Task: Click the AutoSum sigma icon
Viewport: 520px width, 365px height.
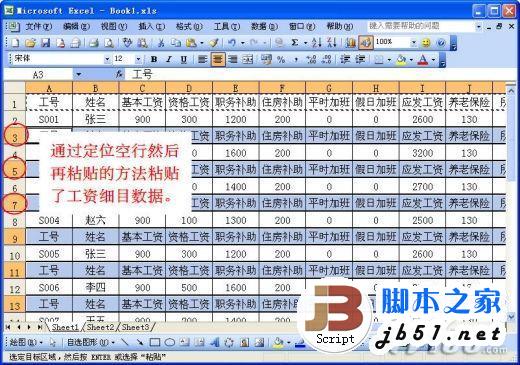Action: [295, 43]
